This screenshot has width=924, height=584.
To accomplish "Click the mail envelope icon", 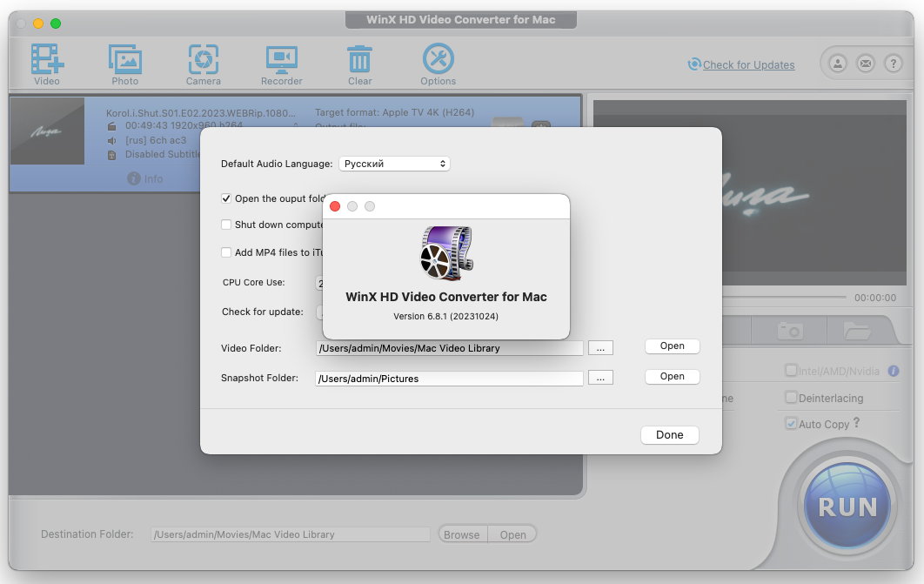I will tap(865, 63).
